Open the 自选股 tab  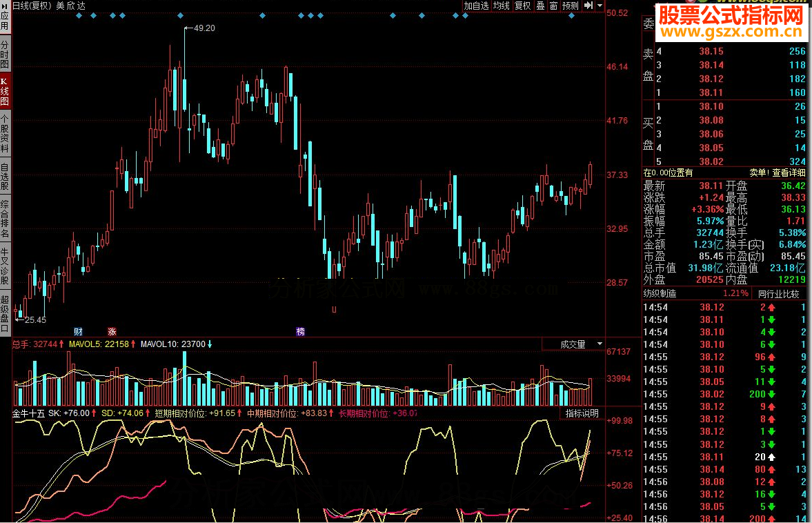[x=5, y=177]
